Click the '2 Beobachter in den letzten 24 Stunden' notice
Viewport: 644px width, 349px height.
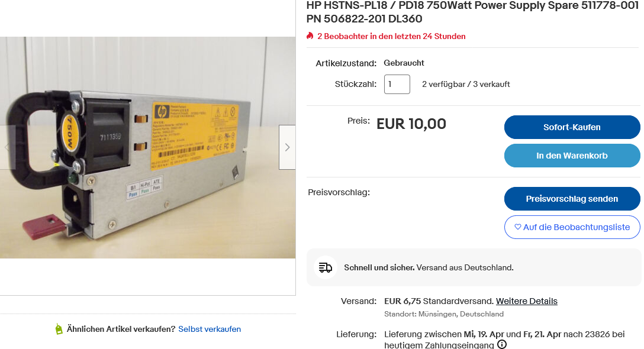[391, 36]
